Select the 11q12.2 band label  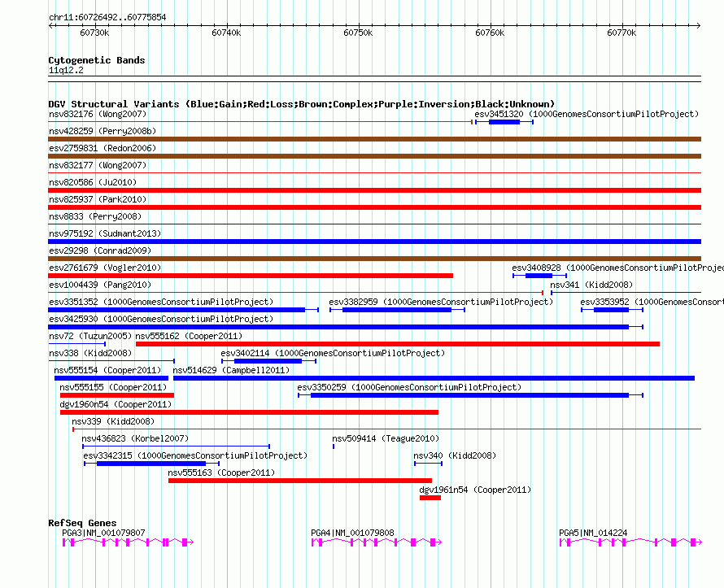[66, 71]
